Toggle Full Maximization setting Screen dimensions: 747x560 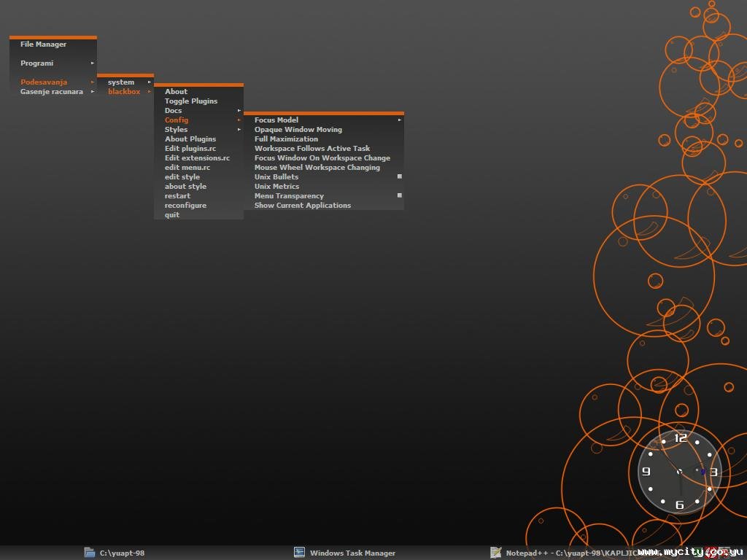(x=286, y=139)
